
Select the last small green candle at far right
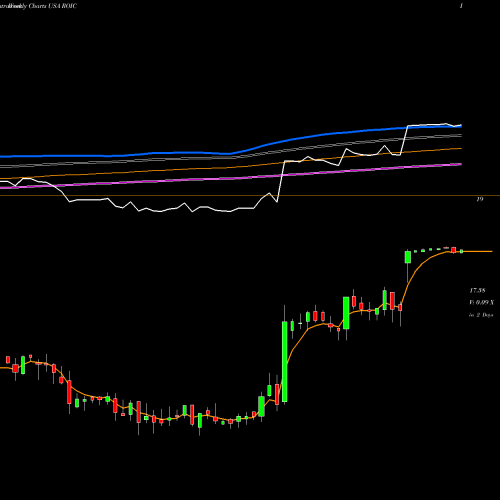(462, 251)
